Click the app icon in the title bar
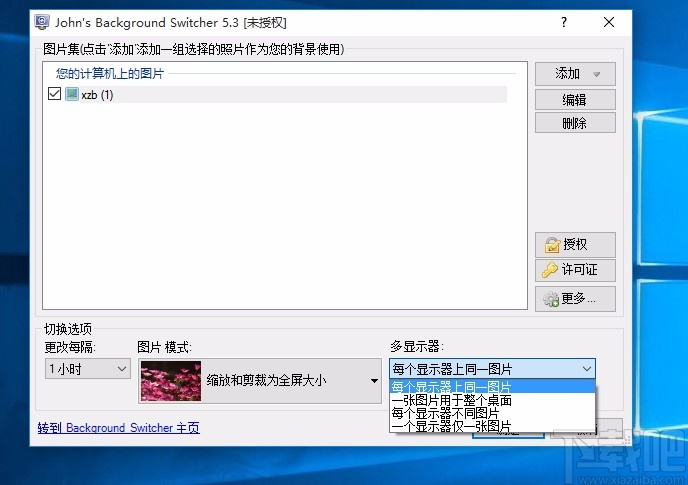This screenshot has width=688, height=485. coord(42,22)
